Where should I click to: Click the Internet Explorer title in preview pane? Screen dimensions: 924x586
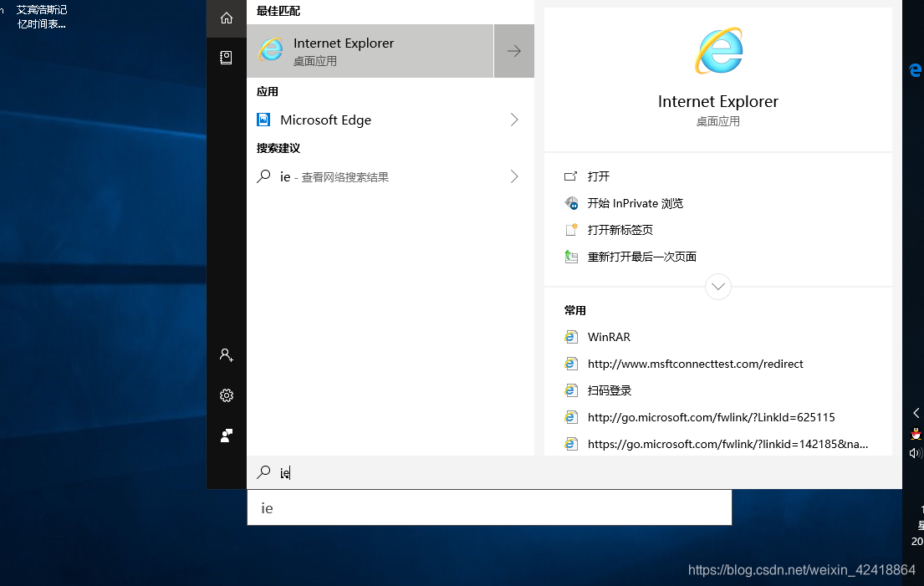[717, 101]
